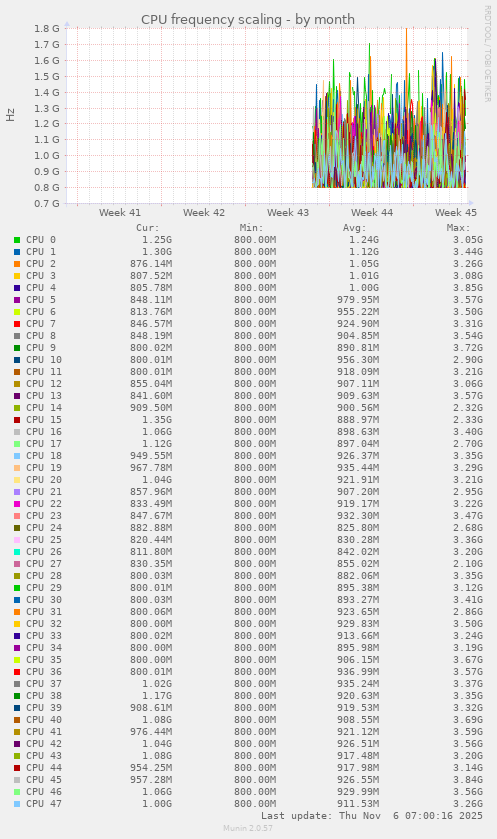Click CPU 38 current value 1.17G

pos(157,696)
